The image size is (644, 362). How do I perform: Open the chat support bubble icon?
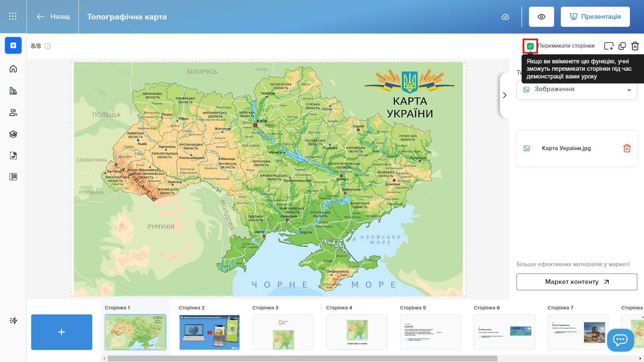point(620,340)
